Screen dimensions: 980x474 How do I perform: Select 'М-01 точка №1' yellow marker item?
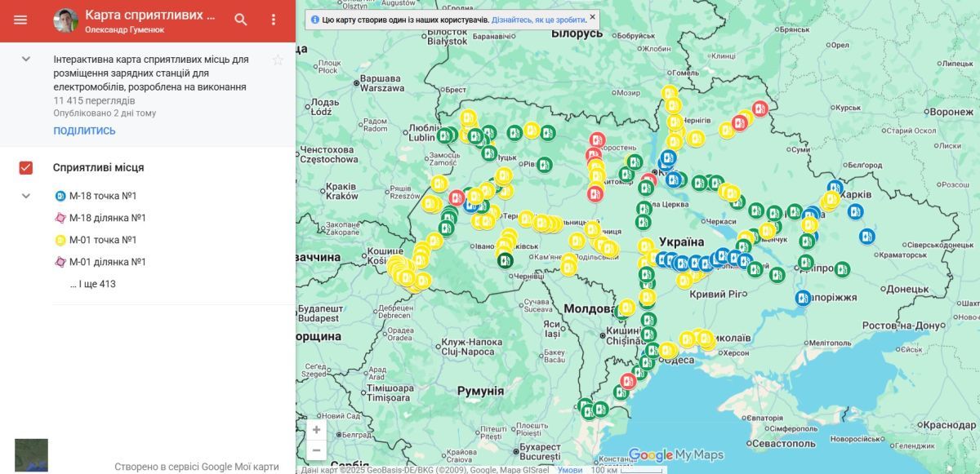coord(102,240)
